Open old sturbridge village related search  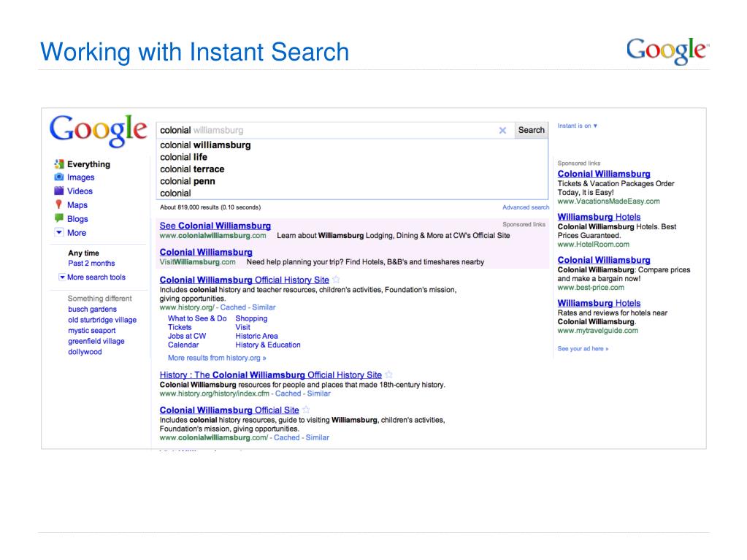coord(102,320)
